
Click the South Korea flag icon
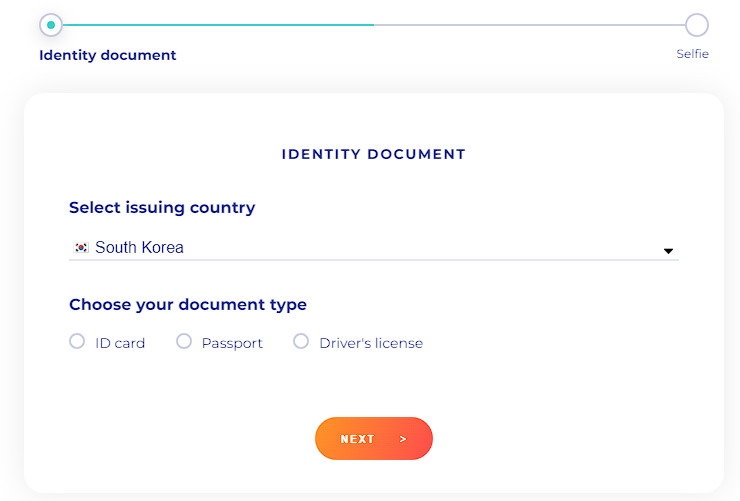(x=81, y=248)
